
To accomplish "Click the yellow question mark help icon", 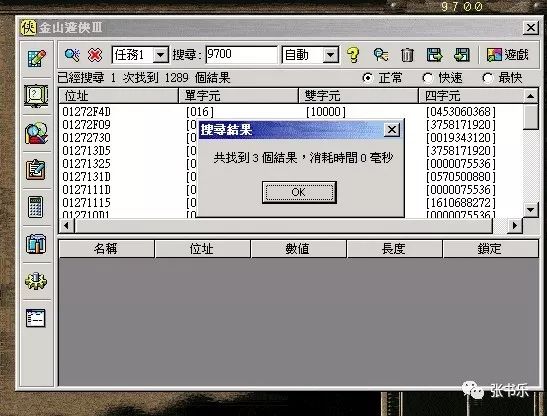I will [x=353, y=55].
